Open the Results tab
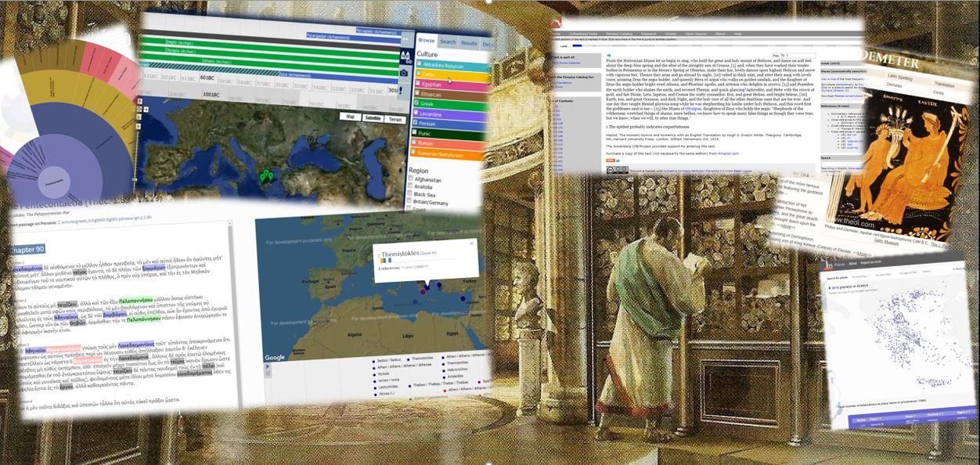 tap(469, 43)
